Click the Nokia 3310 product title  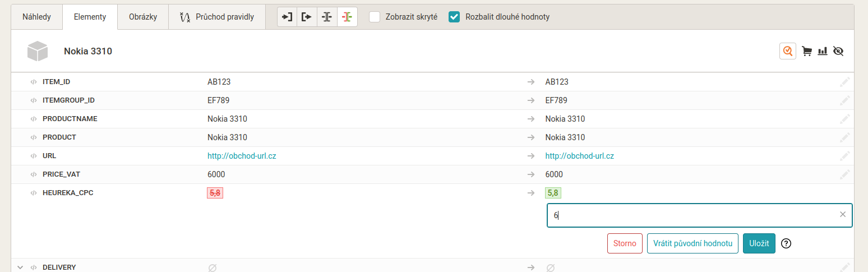[x=88, y=51]
